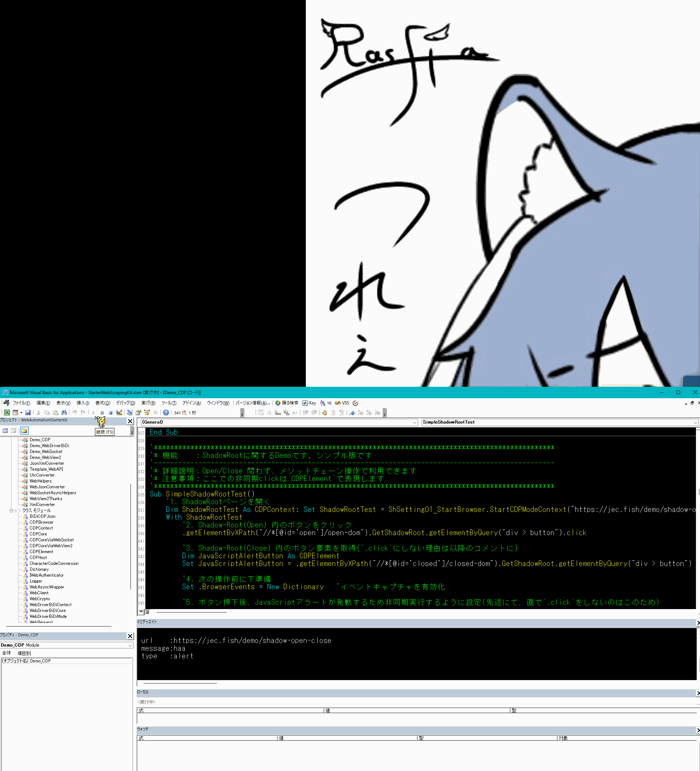
Task: Open the ツール(T) menu
Action: (x=169, y=403)
